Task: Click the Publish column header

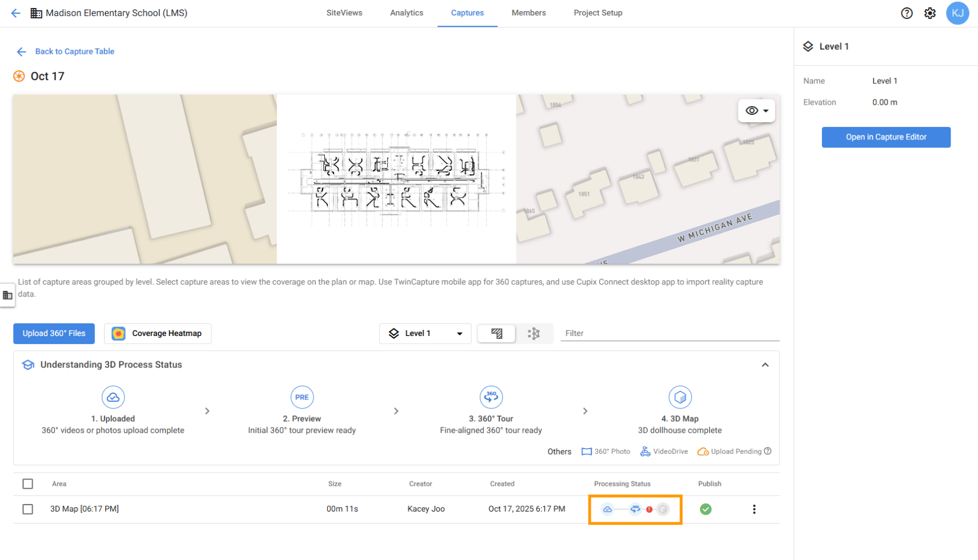Action: click(710, 484)
